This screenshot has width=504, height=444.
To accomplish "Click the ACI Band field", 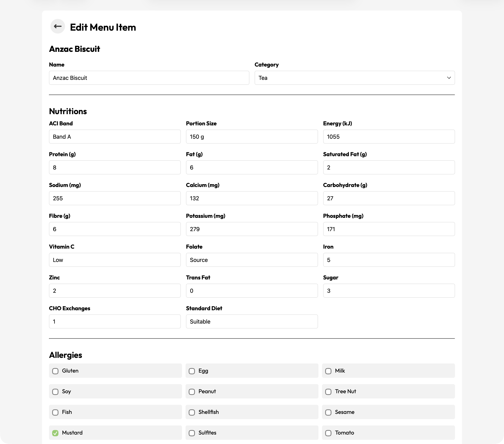I will tap(115, 137).
